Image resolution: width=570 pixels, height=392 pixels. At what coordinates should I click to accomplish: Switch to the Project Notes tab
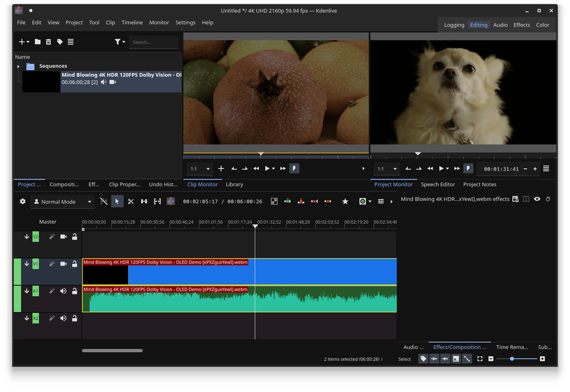click(x=480, y=185)
